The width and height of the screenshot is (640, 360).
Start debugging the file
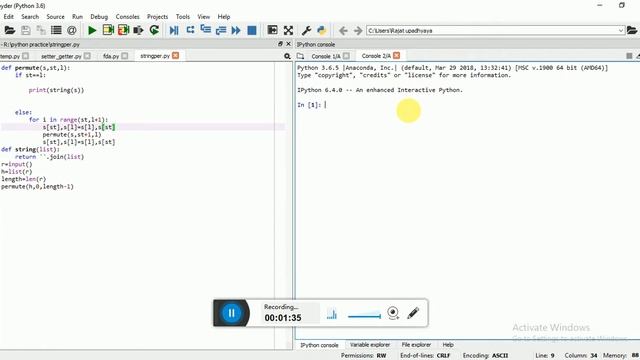[174, 30]
